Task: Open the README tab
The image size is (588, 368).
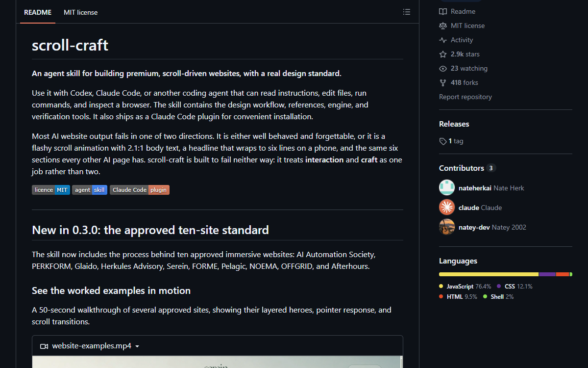Action: click(38, 12)
